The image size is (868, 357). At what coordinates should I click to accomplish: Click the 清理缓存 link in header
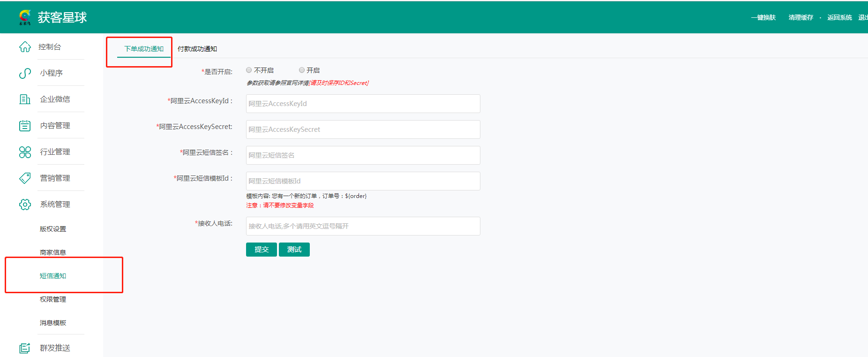801,17
